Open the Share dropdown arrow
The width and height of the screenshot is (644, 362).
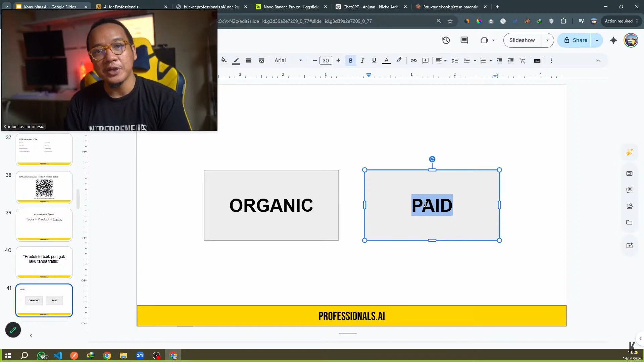597,40
